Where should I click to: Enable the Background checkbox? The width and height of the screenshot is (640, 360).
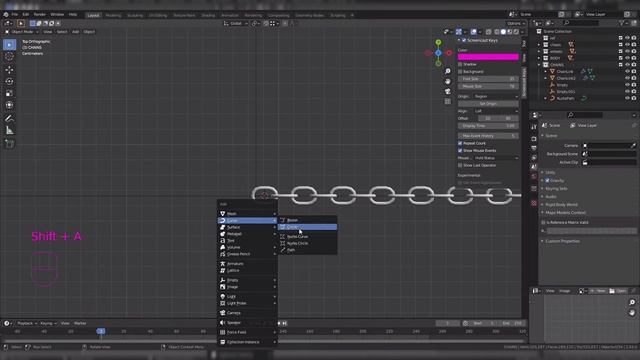(460, 72)
